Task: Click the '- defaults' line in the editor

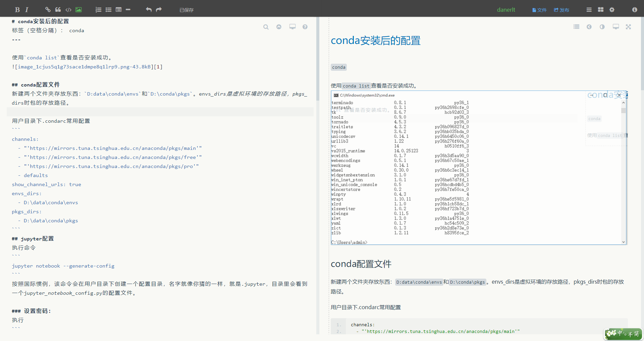Action: pos(33,175)
